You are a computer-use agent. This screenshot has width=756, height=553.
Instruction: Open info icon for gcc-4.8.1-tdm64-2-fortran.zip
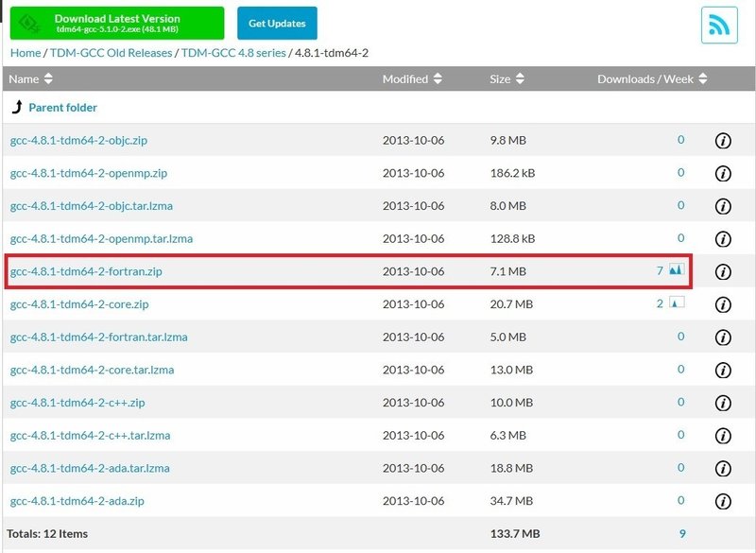pyautogui.click(x=723, y=272)
